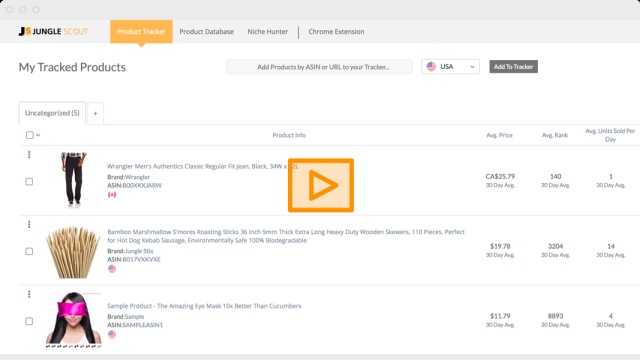
Task: Add a new category tab with plus button
Action: (x=95, y=113)
